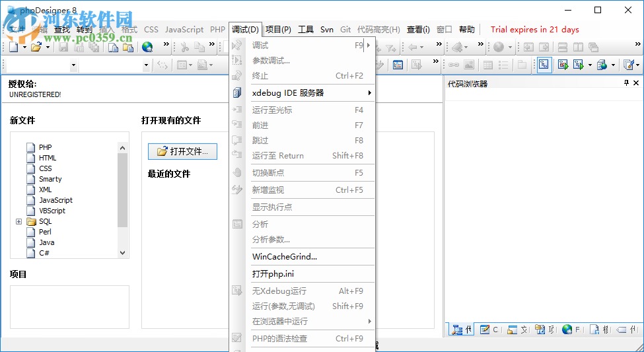The image size is (644, 352).
Task: Click the split vertically window icon
Action: point(579,48)
